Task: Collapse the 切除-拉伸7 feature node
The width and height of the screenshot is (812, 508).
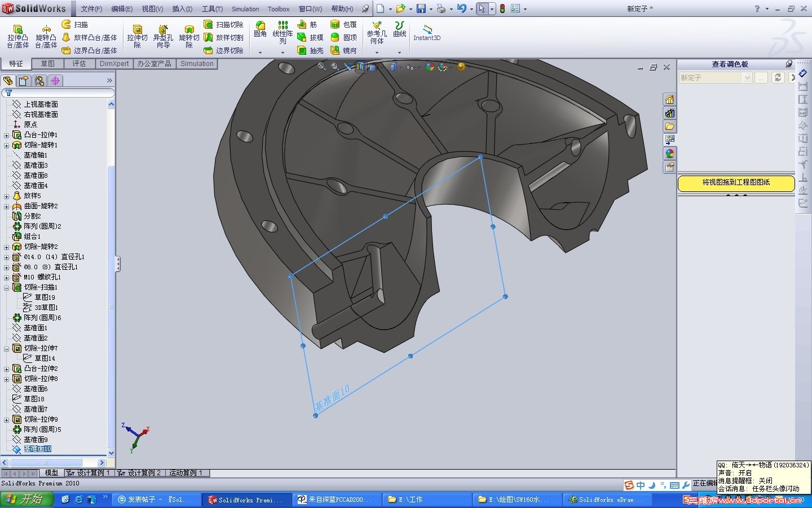Action: click(6, 348)
